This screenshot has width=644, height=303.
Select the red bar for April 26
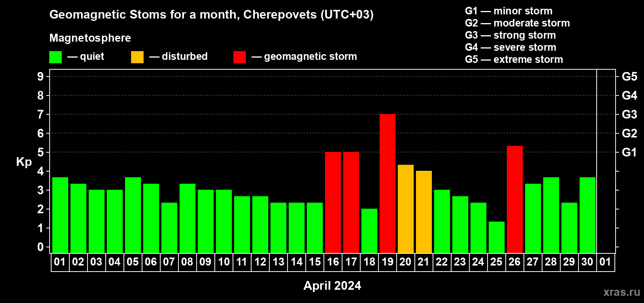[515, 199]
